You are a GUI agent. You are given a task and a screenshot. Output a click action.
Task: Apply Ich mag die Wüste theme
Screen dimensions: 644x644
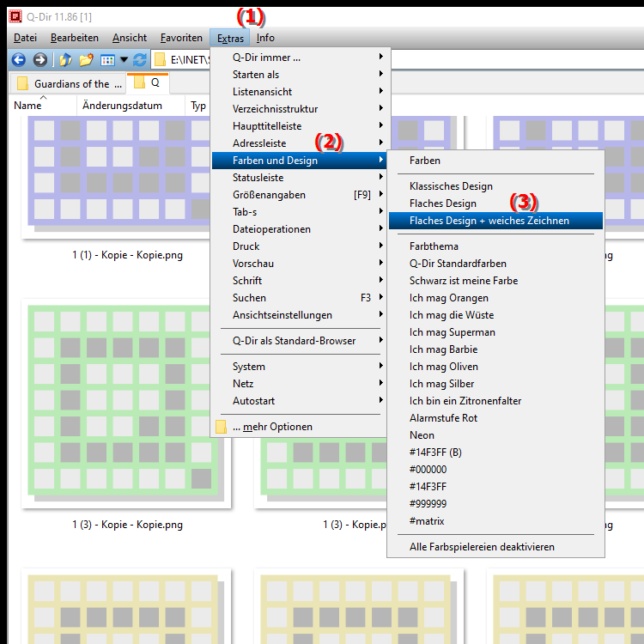pos(495,315)
